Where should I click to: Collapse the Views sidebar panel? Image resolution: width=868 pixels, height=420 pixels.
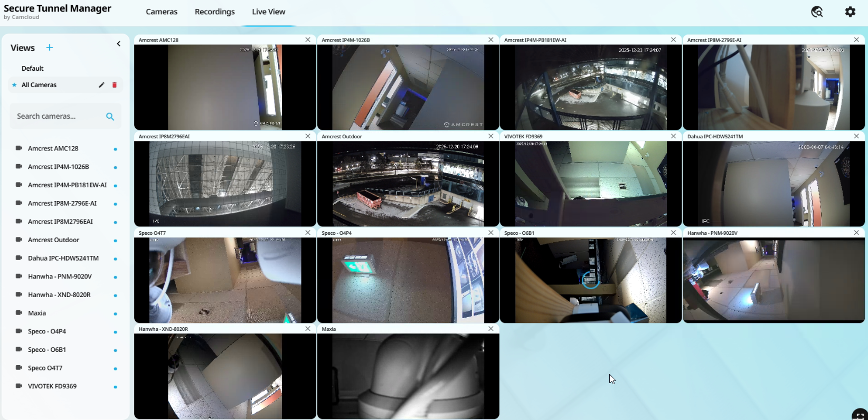pos(118,44)
